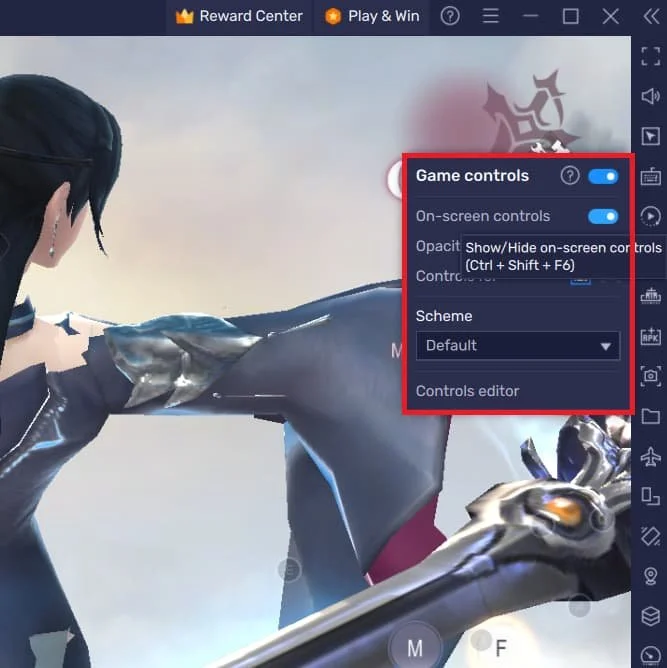Open the hamburger menu in title bar
667x668 pixels.
[x=490, y=17]
